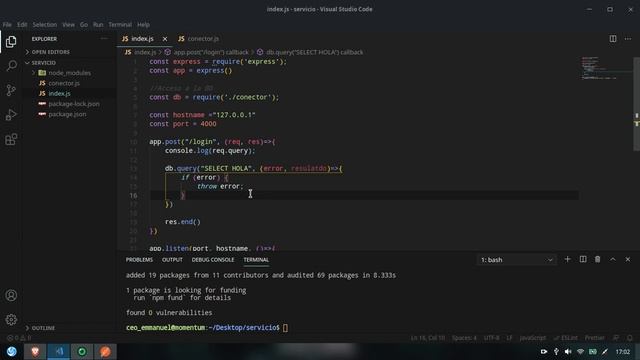Open the Help menu

tap(143, 24)
